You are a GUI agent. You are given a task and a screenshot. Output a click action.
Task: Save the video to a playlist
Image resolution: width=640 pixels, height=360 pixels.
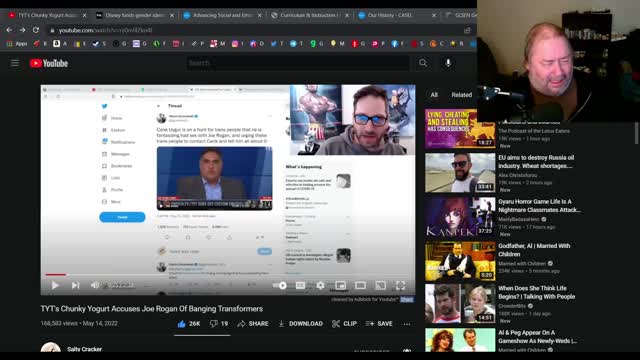coord(379,324)
